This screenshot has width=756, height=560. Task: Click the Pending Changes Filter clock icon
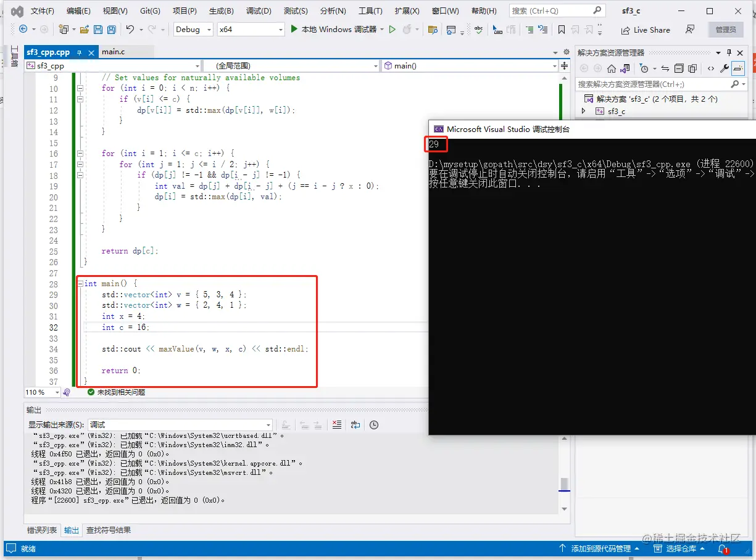[644, 68]
